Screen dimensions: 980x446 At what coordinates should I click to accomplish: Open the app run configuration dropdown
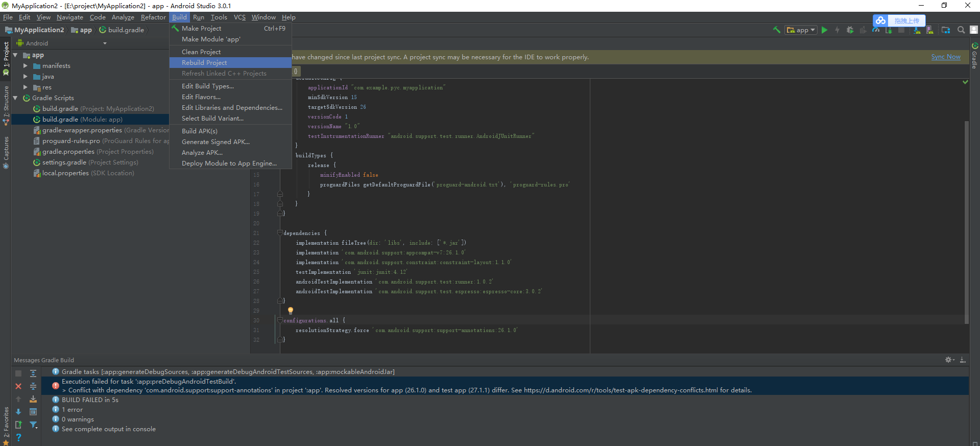pos(801,30)
